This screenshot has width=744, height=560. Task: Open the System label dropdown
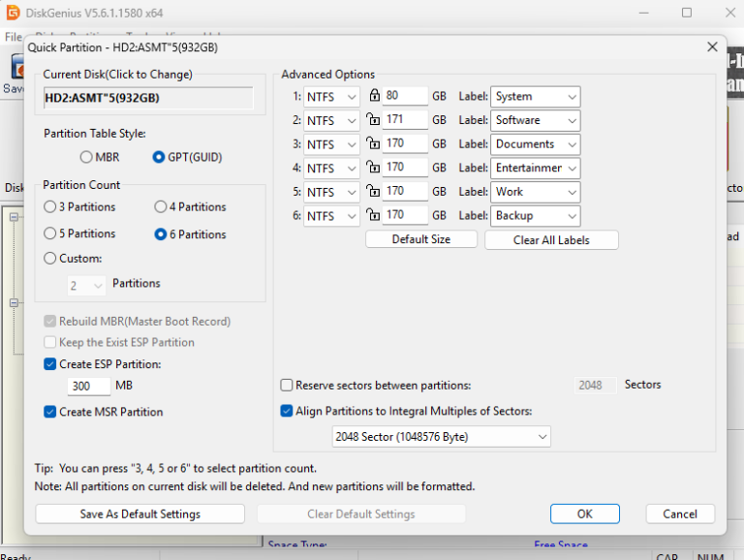[x=535, y=96]
